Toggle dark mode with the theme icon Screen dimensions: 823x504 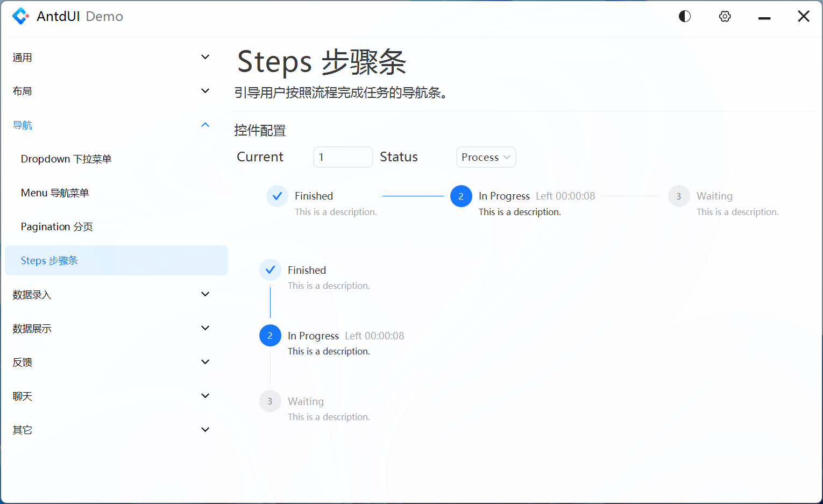684,16
